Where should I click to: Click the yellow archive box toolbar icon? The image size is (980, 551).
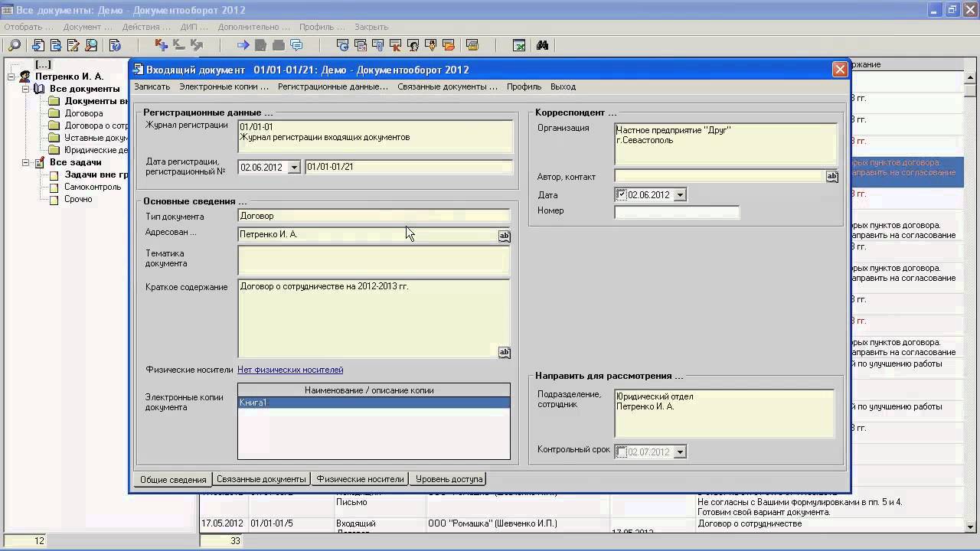[472, 45]
